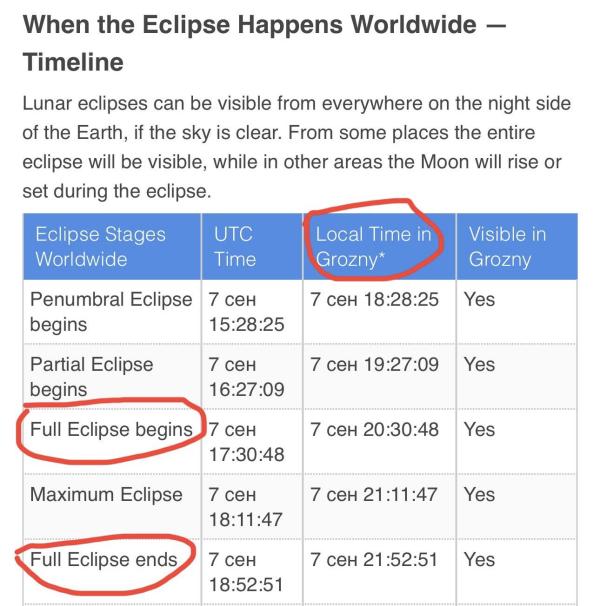Click the UTC time 17:30:48 cell
Image resolution: width=600 pixels, height=606 pixels.
[246, 442]
